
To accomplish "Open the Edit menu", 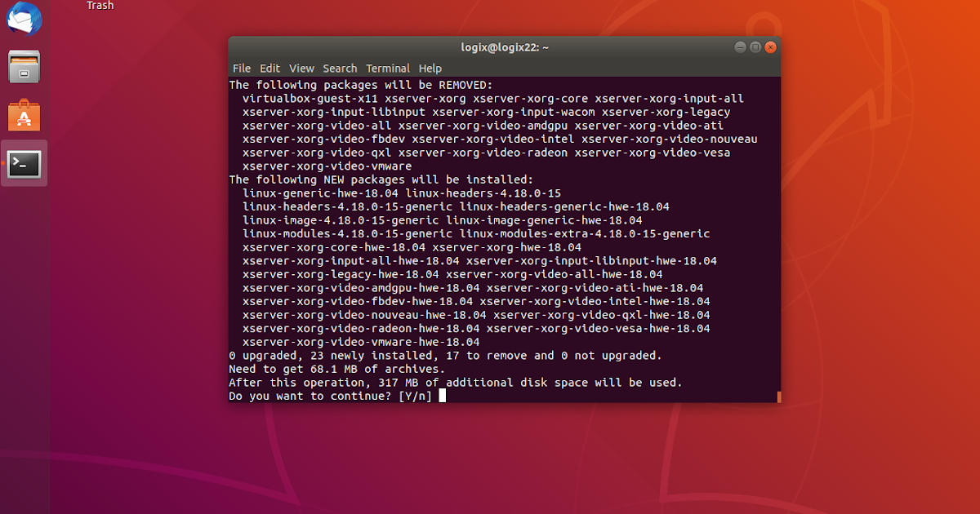I will click(x=269, y=68).
